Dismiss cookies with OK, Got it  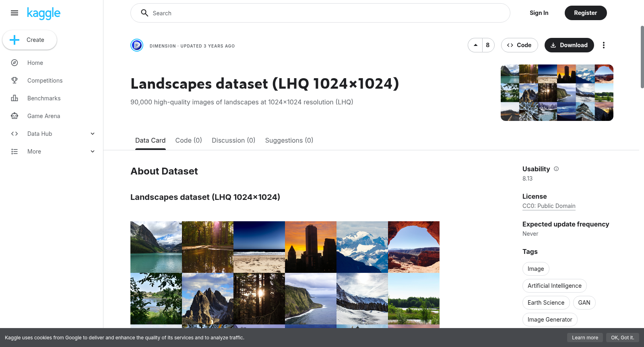[x=623, y=338]
